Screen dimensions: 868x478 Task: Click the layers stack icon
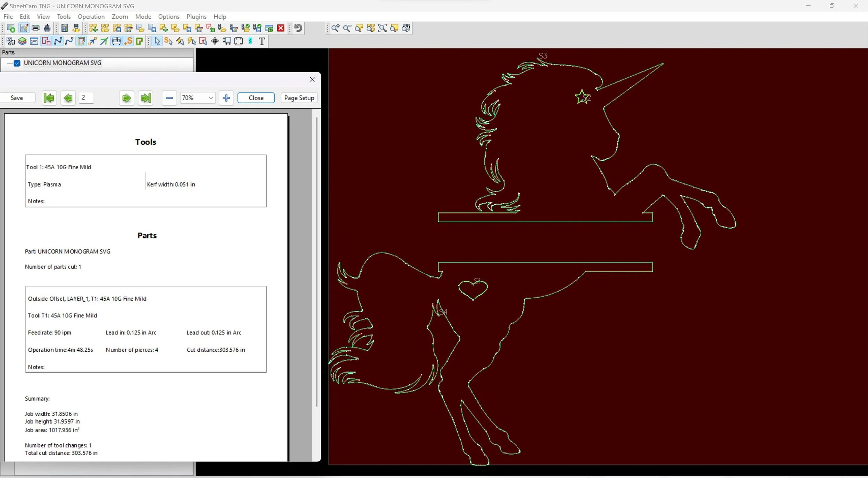[x=22, y=41]
